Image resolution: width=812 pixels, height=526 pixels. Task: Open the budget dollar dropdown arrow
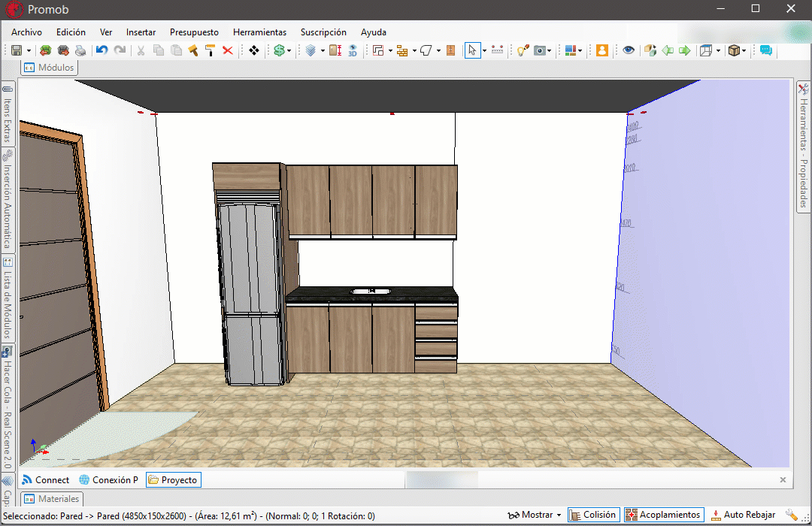289,51
